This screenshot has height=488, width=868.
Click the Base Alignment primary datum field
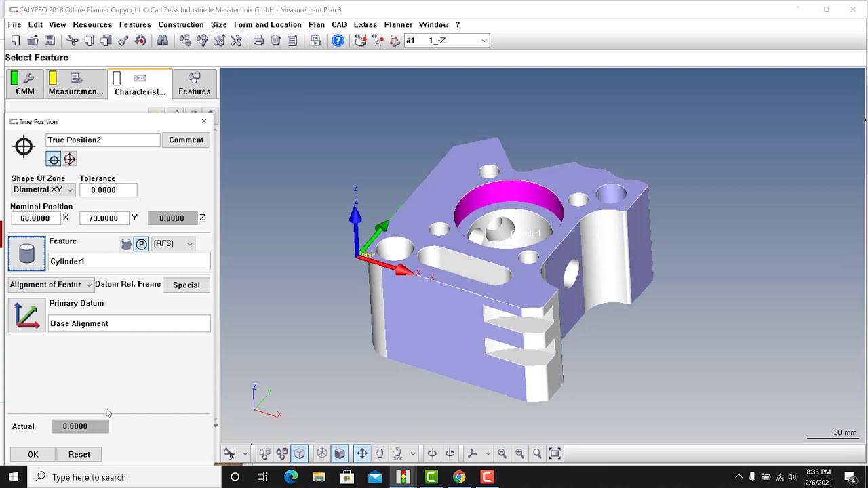129,324
